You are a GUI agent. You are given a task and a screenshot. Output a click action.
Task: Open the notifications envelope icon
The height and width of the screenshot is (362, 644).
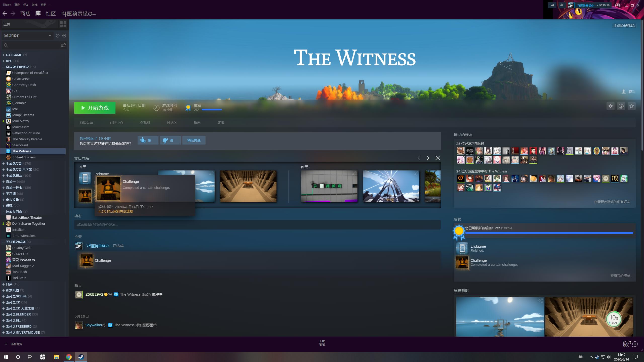coord(562,5)
